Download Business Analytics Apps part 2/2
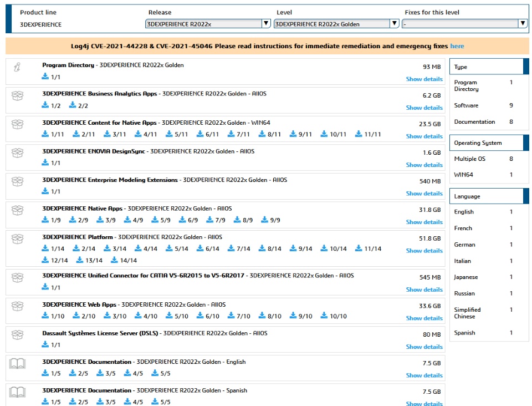 [x=78, y=105]
